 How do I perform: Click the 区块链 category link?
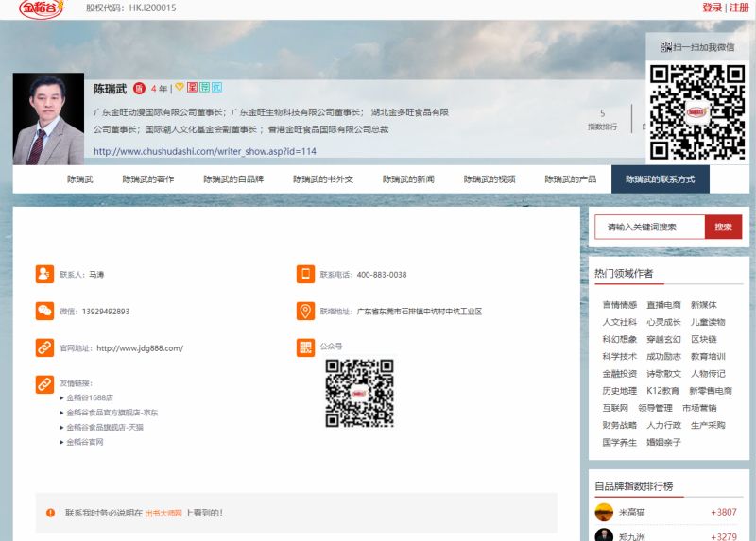click(x=703, y=339)
